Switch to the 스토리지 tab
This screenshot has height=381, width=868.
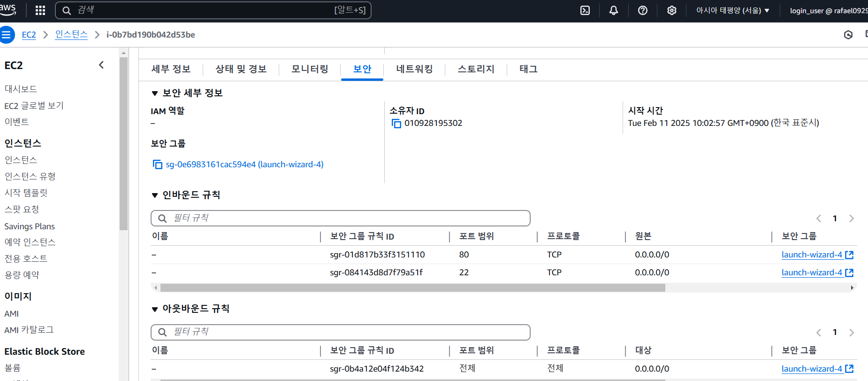coord(476,69)
